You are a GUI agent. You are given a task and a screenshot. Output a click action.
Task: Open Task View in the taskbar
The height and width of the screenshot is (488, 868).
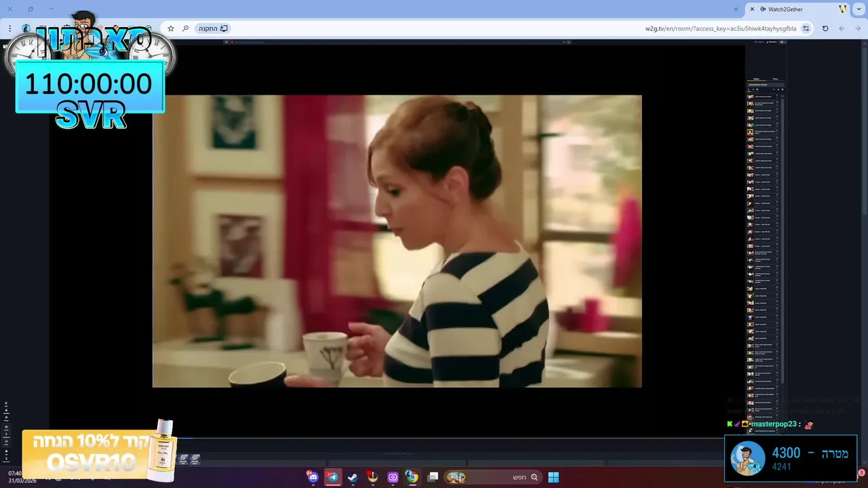pos(433,477)
